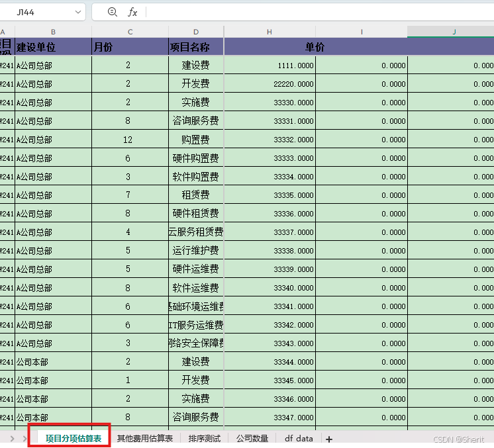The height and width of the screenshot is (448, 494).
Task: Click the month cell showing 7
Action: click(x=130, y=195)
